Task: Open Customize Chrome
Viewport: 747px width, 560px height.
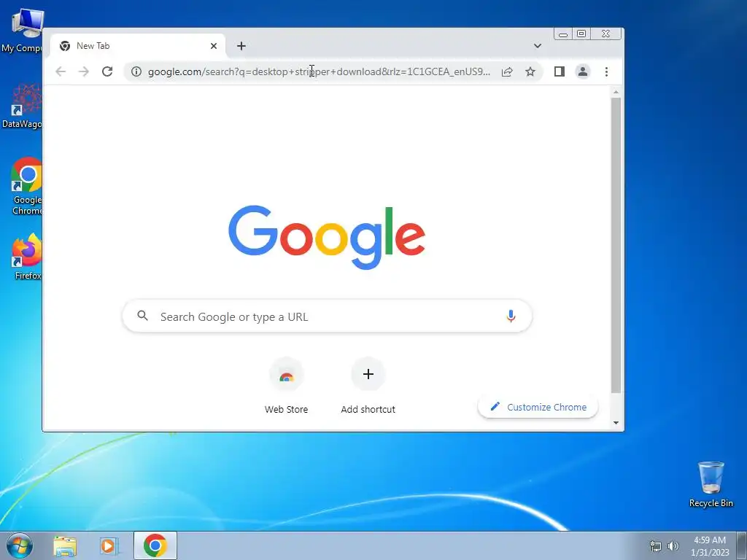Action: point(538,407)
